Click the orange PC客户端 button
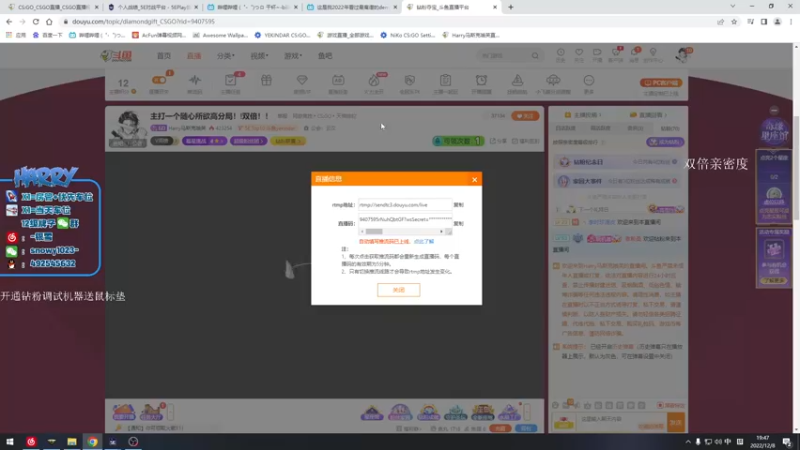 pyautogui.click(x=661, y=83)
